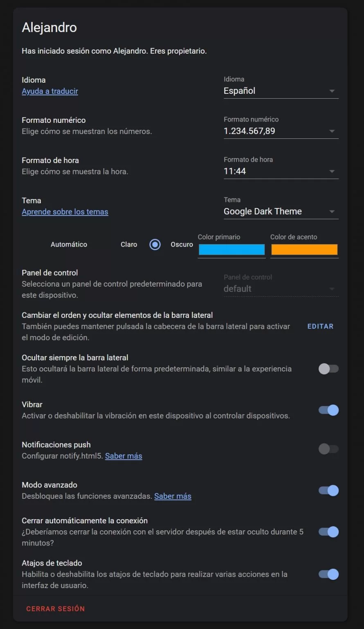Open the Idioma dropdown showing Español

coord(281,91)
